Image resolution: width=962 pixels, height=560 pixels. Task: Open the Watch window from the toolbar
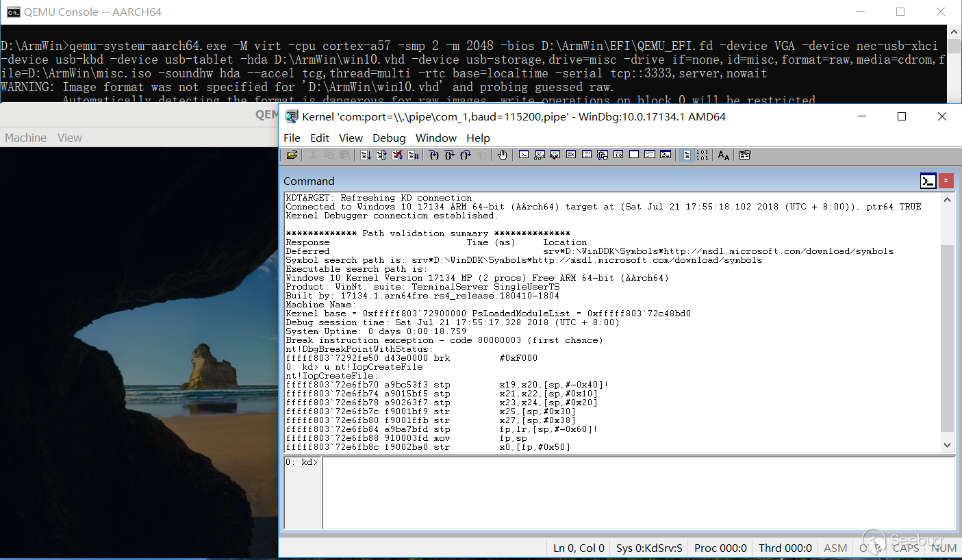(540, 155)
